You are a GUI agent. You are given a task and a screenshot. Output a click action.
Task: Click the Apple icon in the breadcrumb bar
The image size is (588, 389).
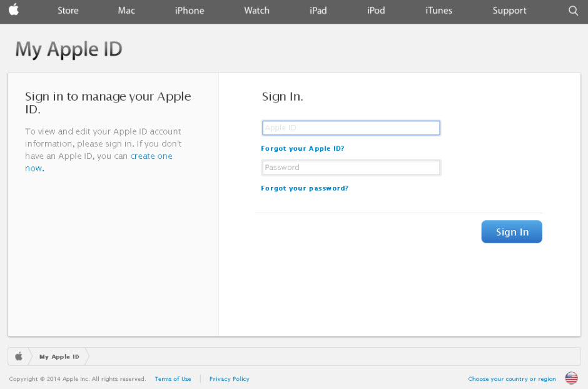[x=19, y=356]
